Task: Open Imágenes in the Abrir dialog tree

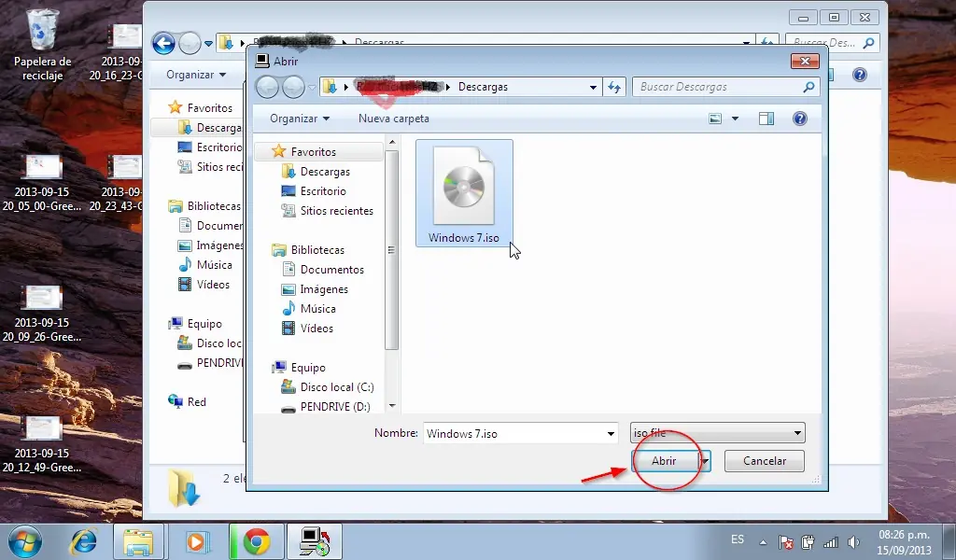Action: [x=323, y=288]
